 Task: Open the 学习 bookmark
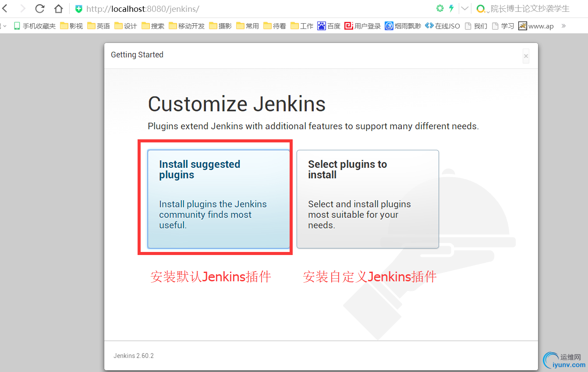coord(503,26)
